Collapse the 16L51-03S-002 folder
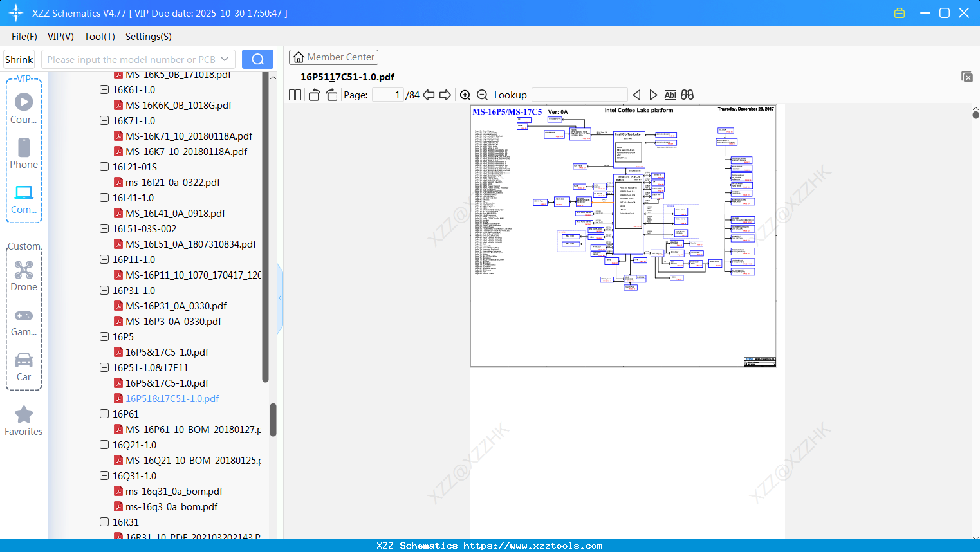Screen dimensions: 980x552 pos(104,228)
